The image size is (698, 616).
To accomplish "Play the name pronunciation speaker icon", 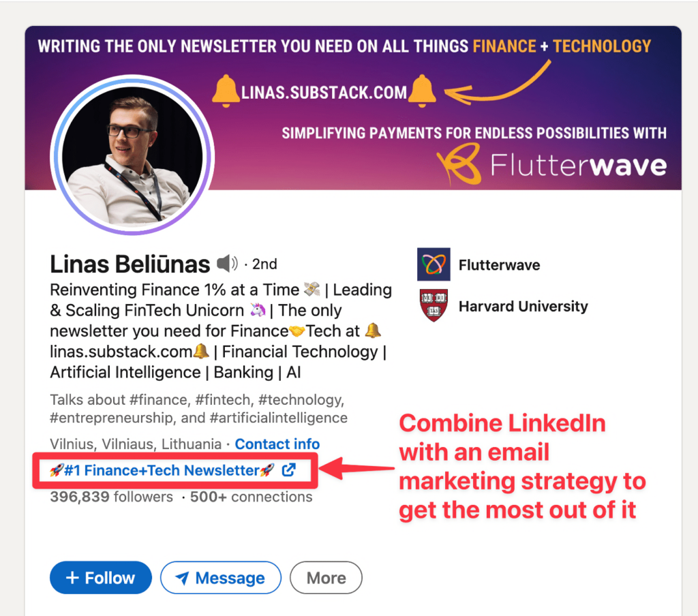I will click(228, 264).
